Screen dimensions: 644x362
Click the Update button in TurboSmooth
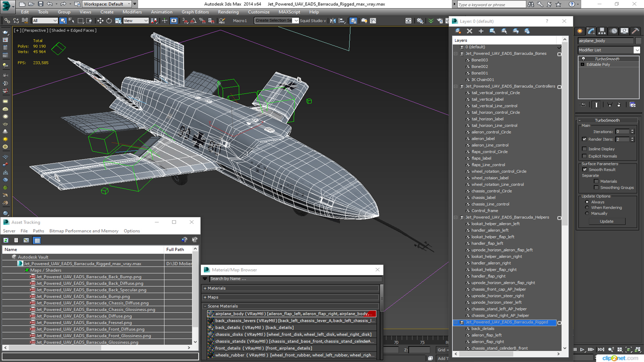[x=606, y=221]
